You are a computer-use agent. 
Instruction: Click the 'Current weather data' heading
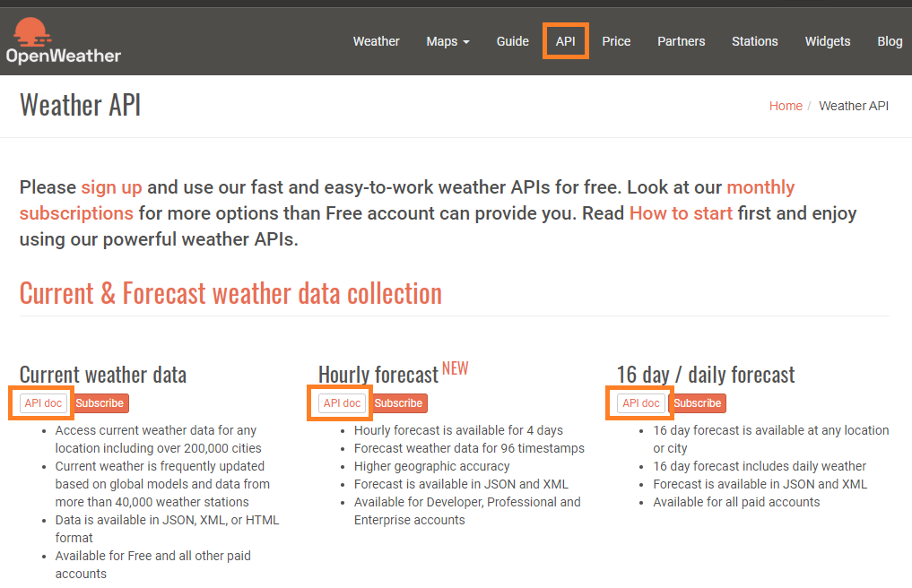(103, 376)
